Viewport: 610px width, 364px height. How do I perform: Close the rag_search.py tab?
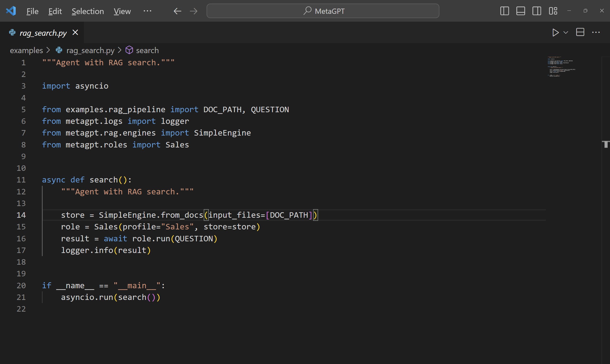tap(75, 32)
